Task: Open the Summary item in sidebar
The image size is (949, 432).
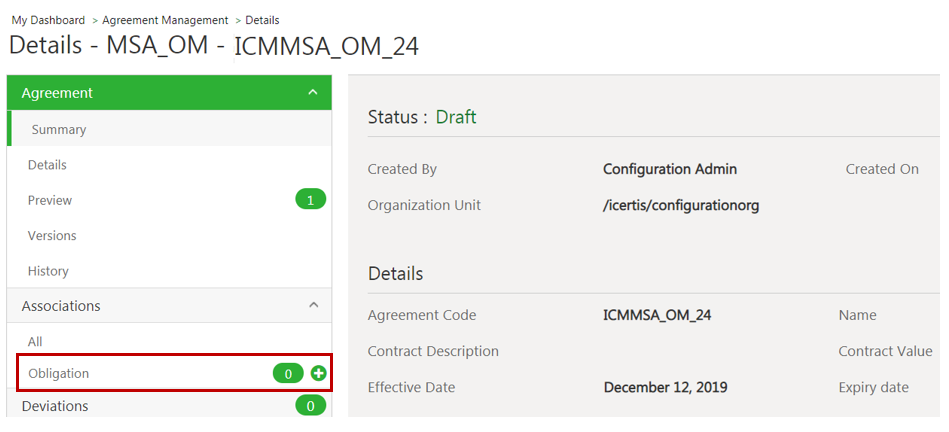Action: click(x=59, y=129)
